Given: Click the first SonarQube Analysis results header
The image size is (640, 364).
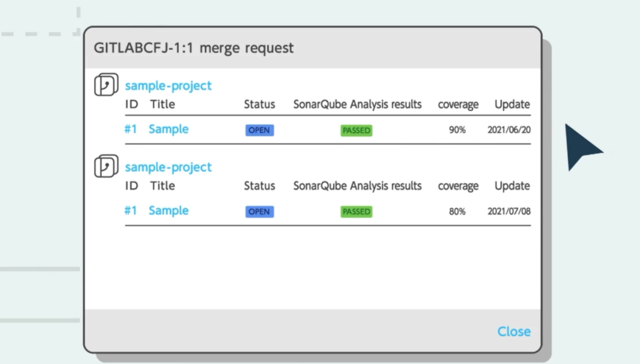Looking at the screenshot, I should (357, 104).
